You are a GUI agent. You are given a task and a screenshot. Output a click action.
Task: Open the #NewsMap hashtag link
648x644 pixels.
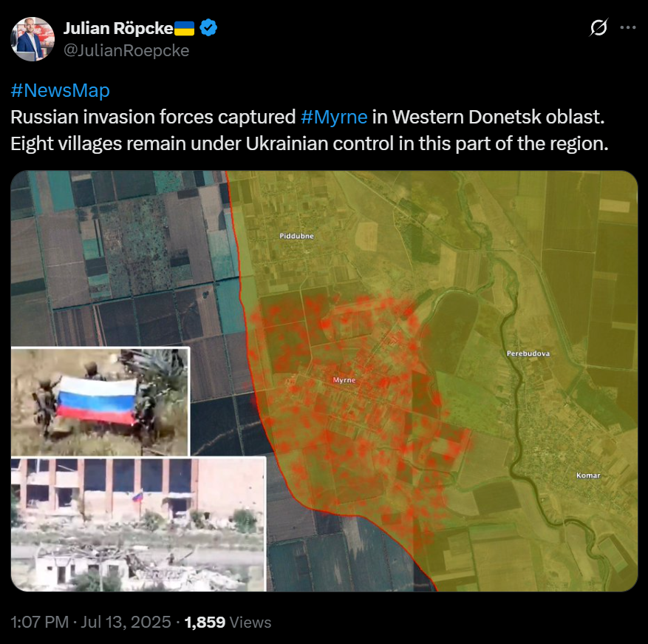(x=61, y=90)
